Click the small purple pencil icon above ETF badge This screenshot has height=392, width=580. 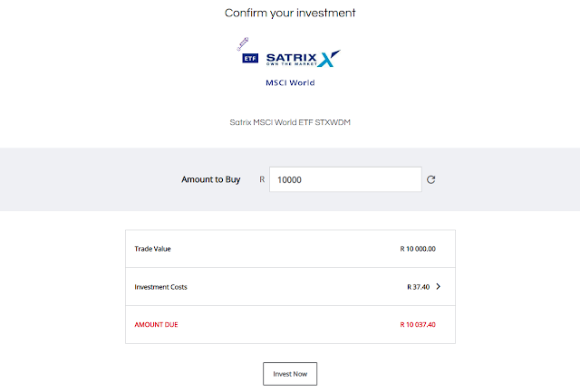[243, 44]
